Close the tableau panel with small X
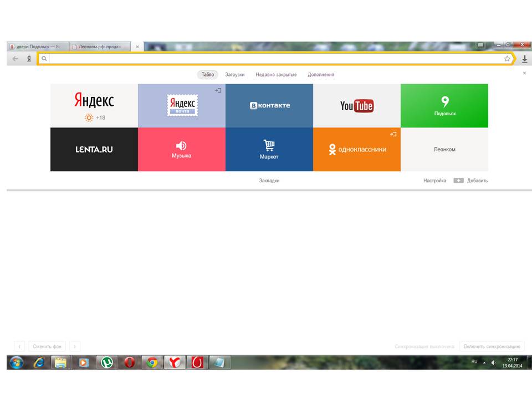This screenshot has height=399, width=532. pos(524,73)
